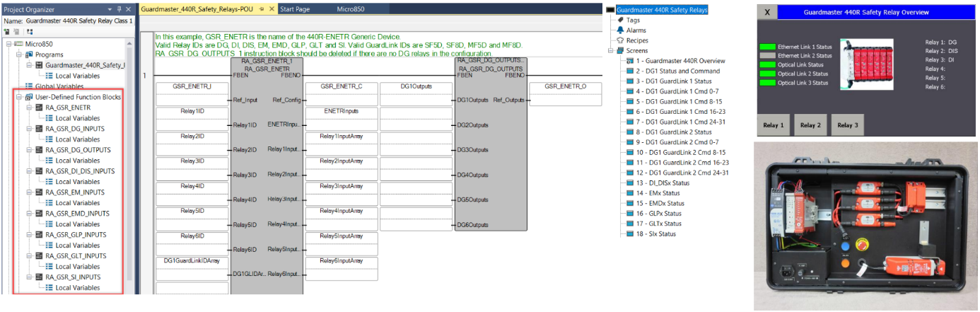Viewport: 980px width, 312px height.
Task: Click the Relay 3 button on overview screen
Action: click(x=848, y=125)
